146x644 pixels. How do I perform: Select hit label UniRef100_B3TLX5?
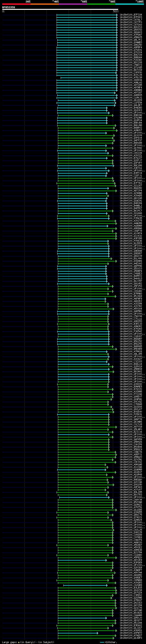[x=131, y=75]
